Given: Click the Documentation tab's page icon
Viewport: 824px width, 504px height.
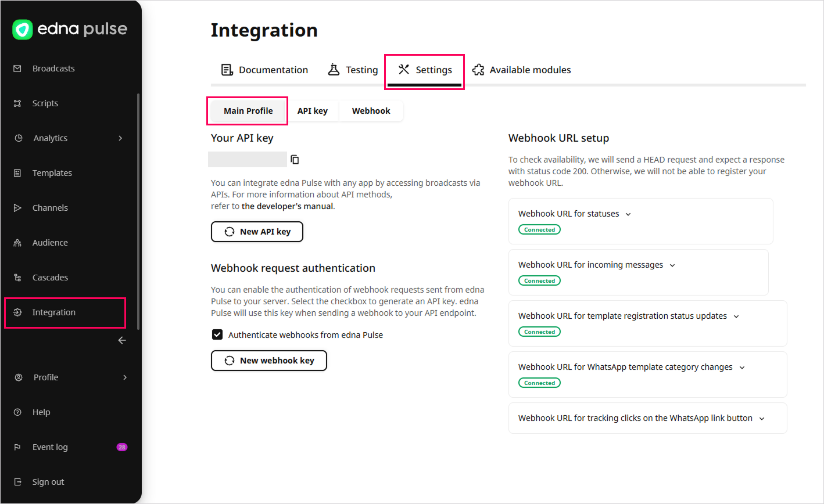Looking at the screenshot, I should tap(227, 70).
